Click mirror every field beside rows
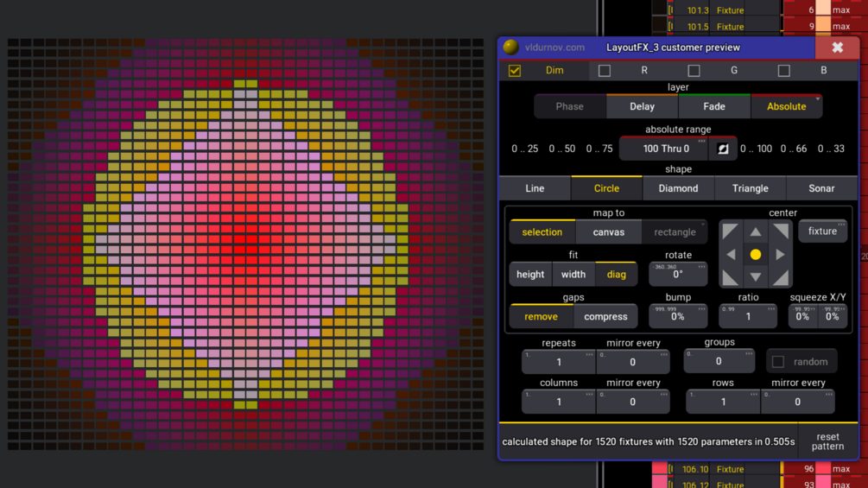 (x=798, y=402)
